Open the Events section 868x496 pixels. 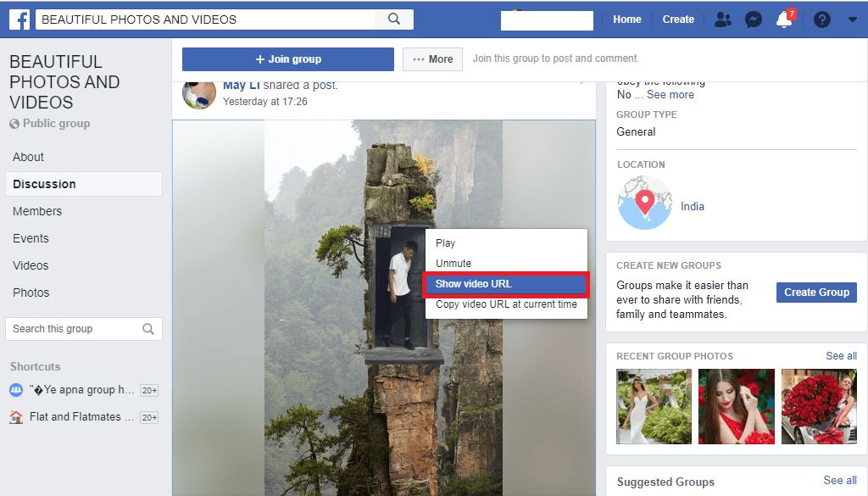31,238
